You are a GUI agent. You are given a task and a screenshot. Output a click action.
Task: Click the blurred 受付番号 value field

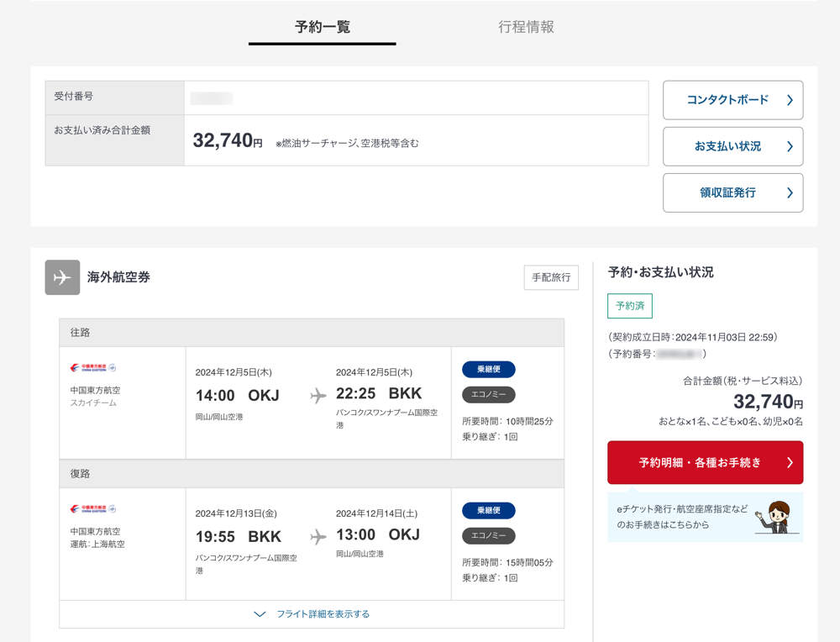[x=212, y=98]
